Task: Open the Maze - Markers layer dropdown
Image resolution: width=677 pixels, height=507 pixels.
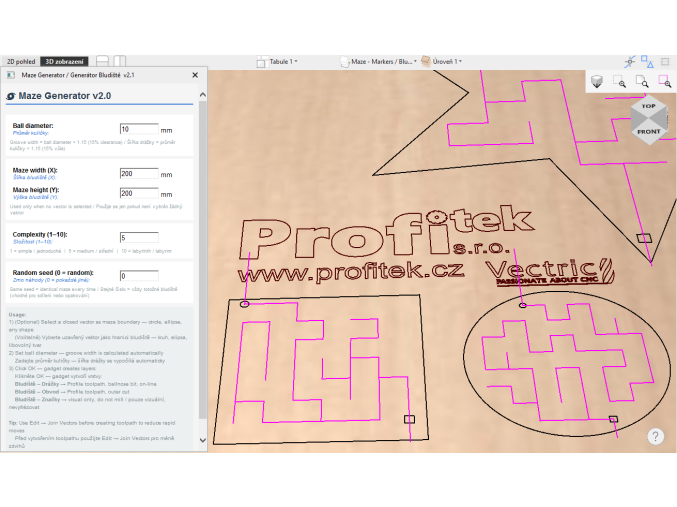Action: pyautogui.click(x=384, y=62)
